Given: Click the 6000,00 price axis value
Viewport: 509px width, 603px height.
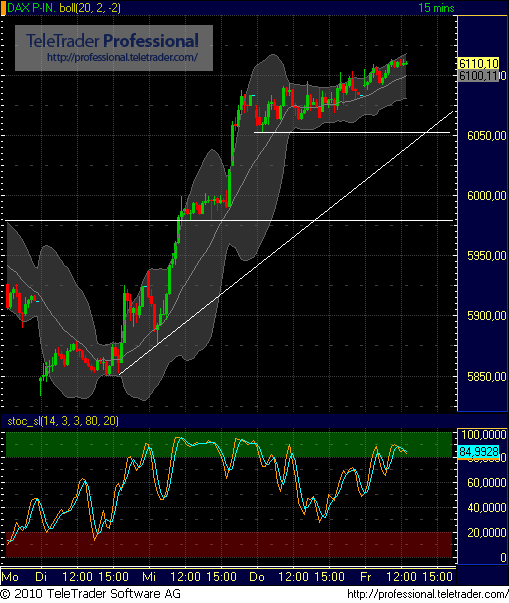Looking at the screenshot, I should (486, 196).
